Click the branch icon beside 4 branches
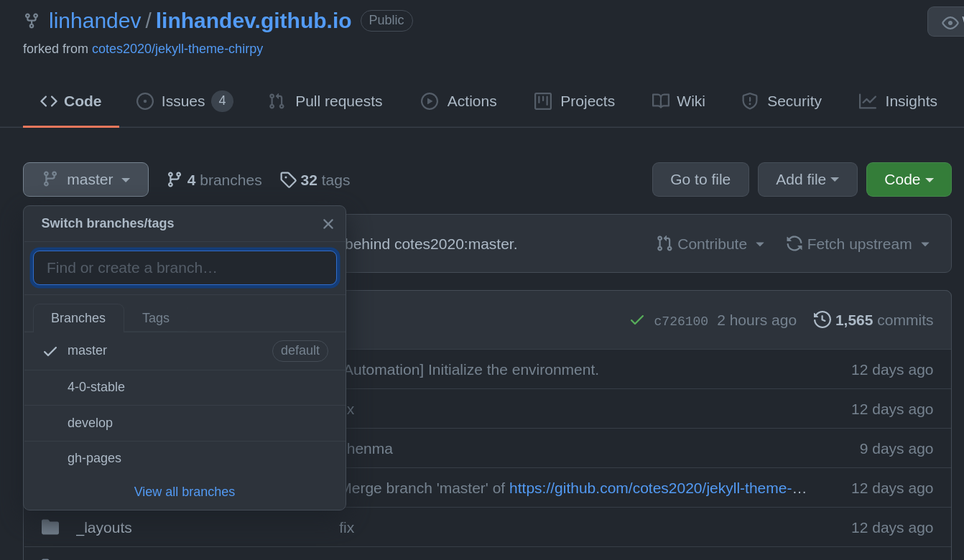Image resolution: width=964 pixels, height=560 pixels. pyautogui.click(x=175, y=179)
